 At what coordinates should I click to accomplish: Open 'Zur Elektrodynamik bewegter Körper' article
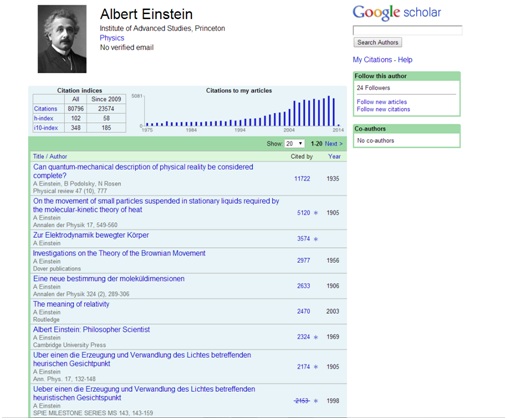click(x=91, y=235)
